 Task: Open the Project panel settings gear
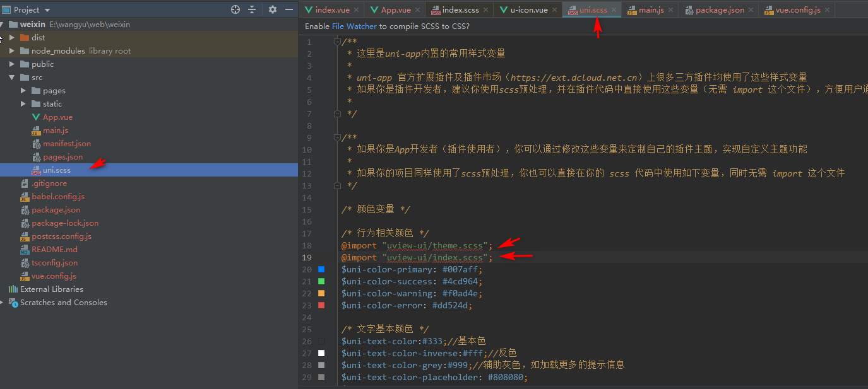272,9
